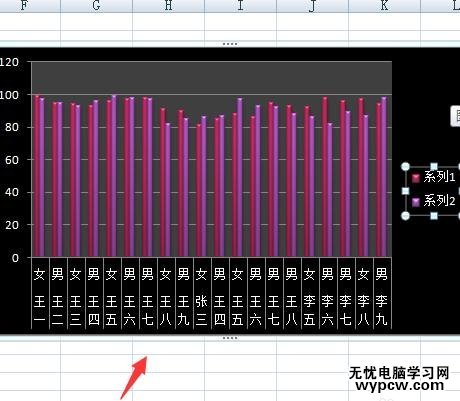Select the purple 系列2 bar above 李六
The width and height of the screenshot is (460, 401).
pos(330,190)
